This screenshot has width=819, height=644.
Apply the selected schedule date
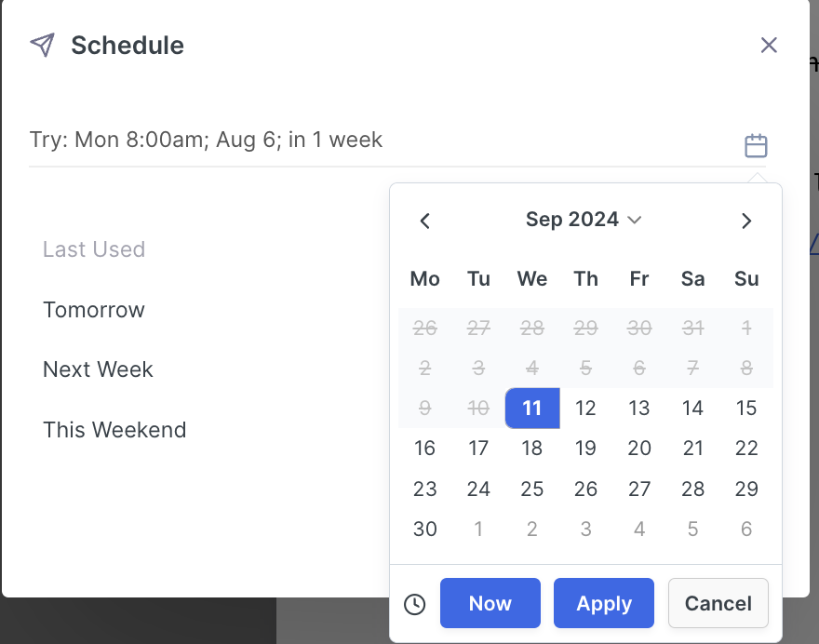604,603
